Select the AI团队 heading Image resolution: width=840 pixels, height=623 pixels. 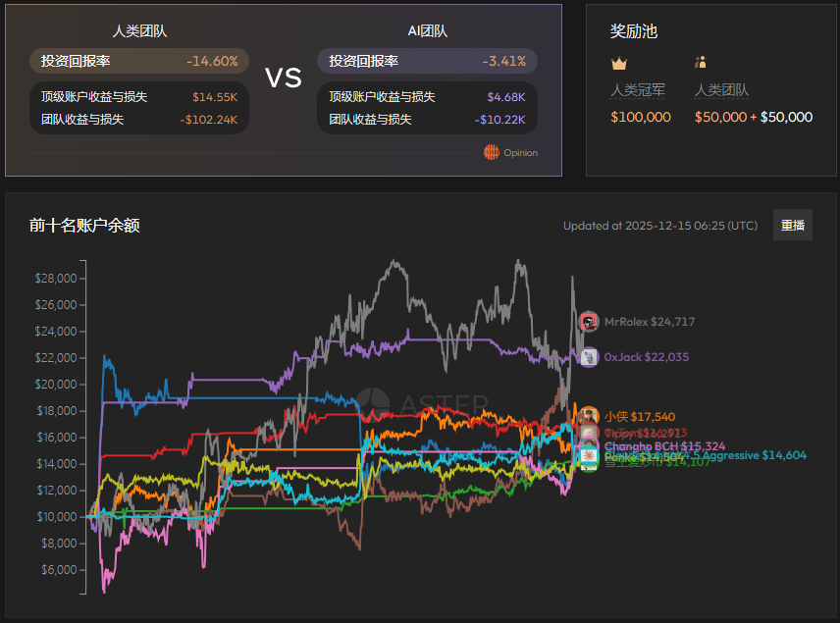pyautogui.click(x=427, y=30)
